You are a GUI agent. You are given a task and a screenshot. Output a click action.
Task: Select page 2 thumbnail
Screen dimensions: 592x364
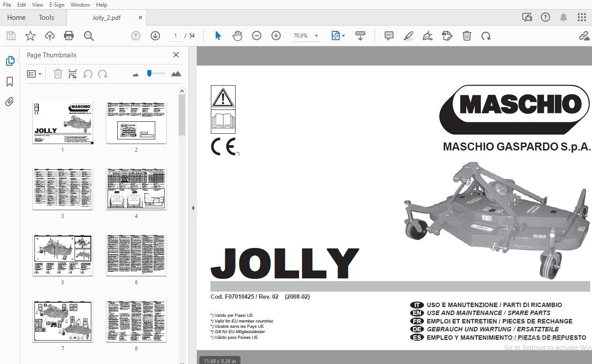pos(136,122)
